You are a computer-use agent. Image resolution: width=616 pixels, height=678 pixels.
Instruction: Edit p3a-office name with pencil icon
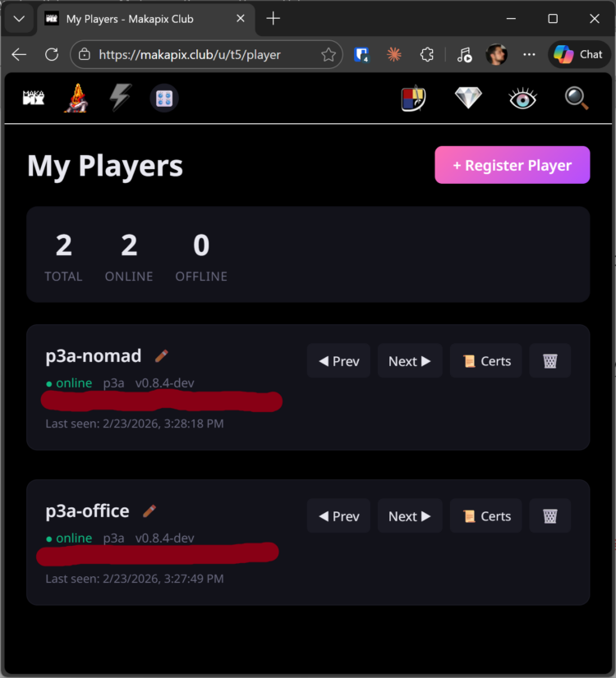149,511
